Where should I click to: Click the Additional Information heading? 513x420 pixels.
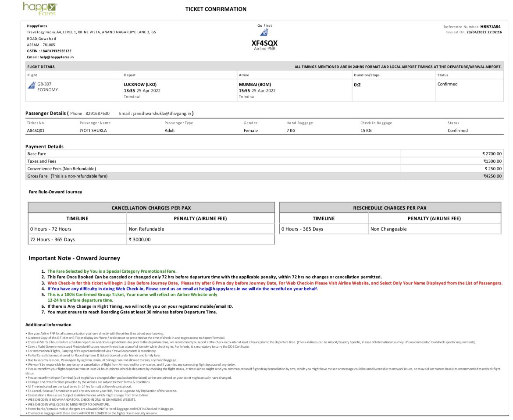48,325
